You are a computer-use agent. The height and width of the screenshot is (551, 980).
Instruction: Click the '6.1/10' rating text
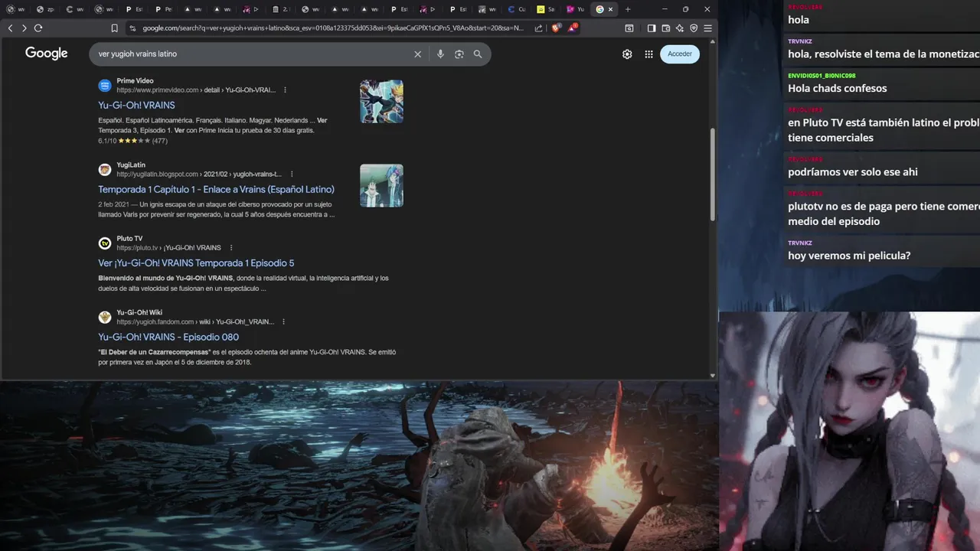(107, 141)
